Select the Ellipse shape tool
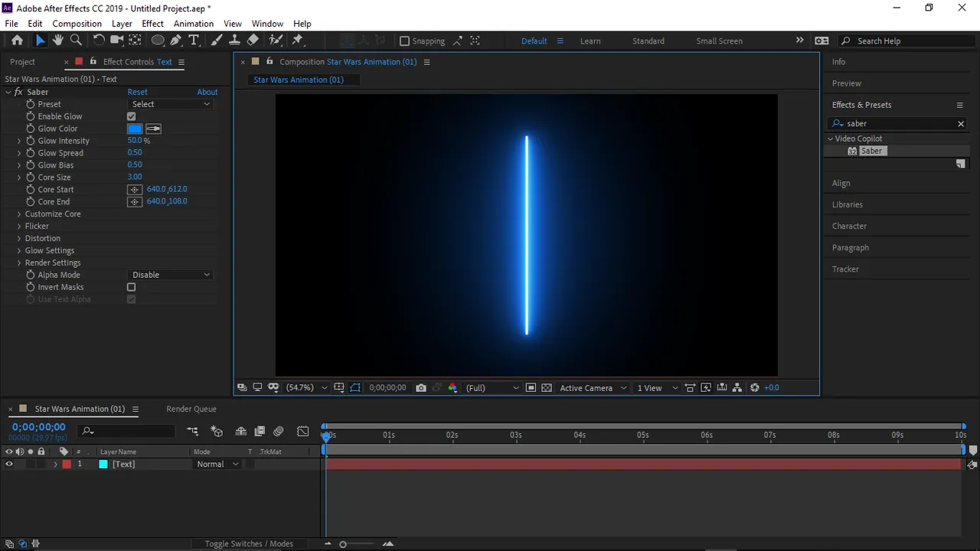 tap(158, 41)
